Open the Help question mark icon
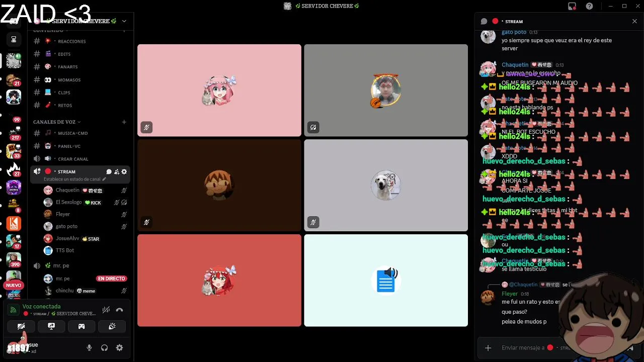Screen dimensions: 644x362 coord(589,6)
